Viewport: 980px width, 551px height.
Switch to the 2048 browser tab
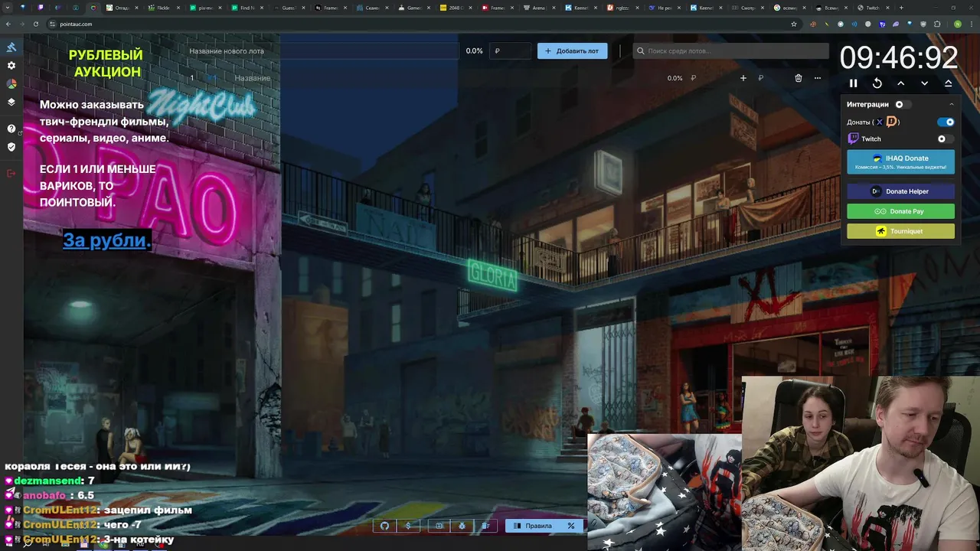[455, 8]
